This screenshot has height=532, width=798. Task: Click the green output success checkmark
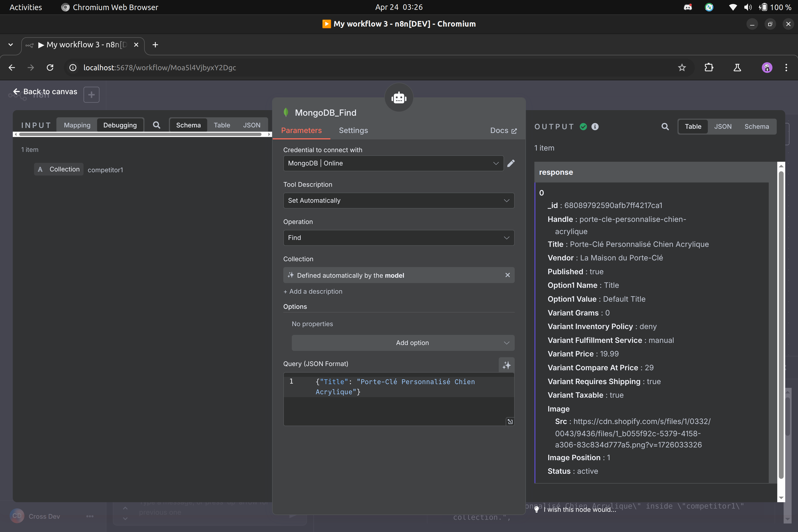pos(583,127)
